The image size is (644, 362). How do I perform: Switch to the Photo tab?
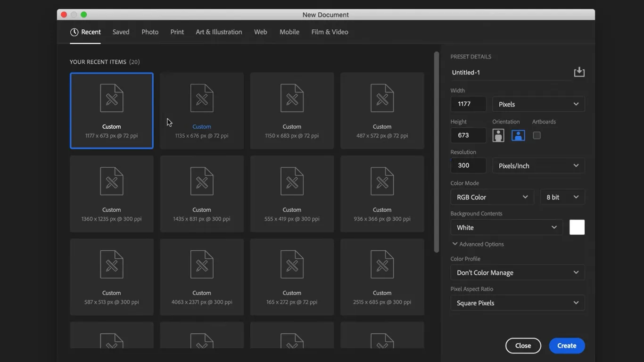pyautogui.click(x=150, y=32)
